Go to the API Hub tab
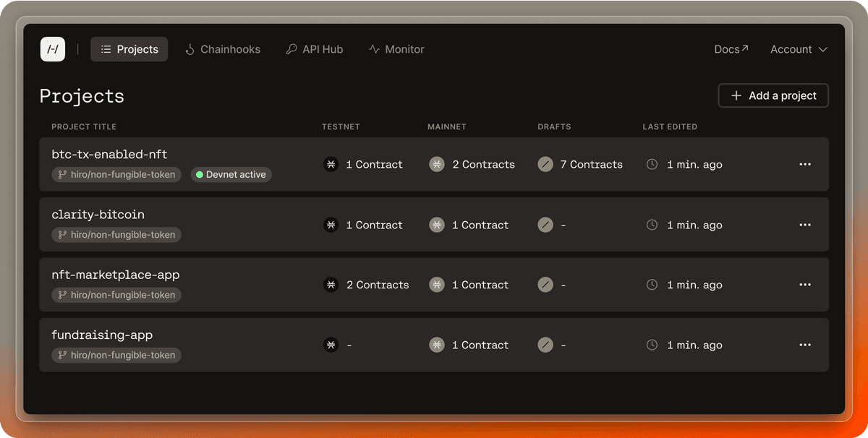Screen dimensions: 868x438 tap(315, 49)
